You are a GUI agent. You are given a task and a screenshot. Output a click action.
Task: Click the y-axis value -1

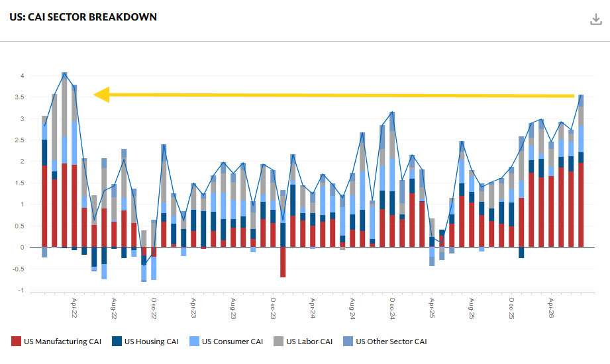21,291
